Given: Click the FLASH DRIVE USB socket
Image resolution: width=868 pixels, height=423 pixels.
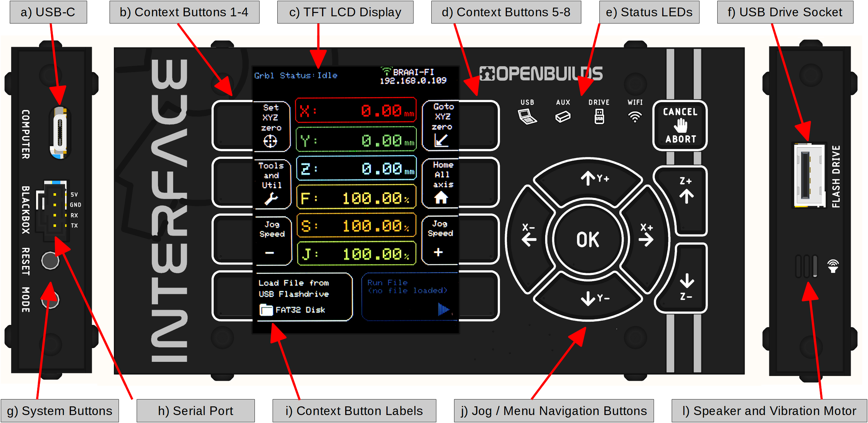Looking at the screenshot, I should (809, 175).
